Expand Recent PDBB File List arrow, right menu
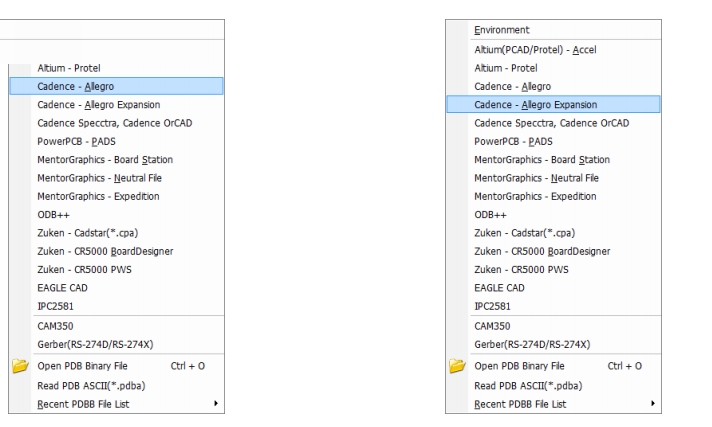This screenshot has width=712, height=427. click(x=653, y=404)
